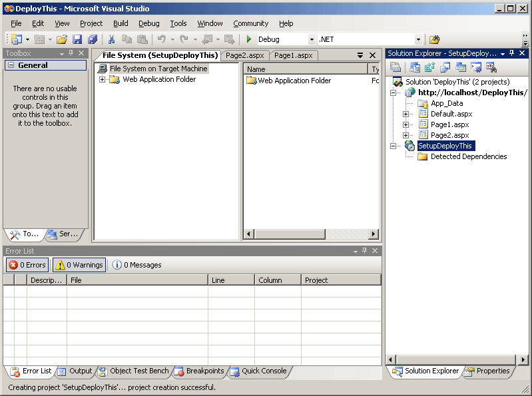Click the Navigate Forward toolbar icon

pyautogui.click(x=229, y=39)
